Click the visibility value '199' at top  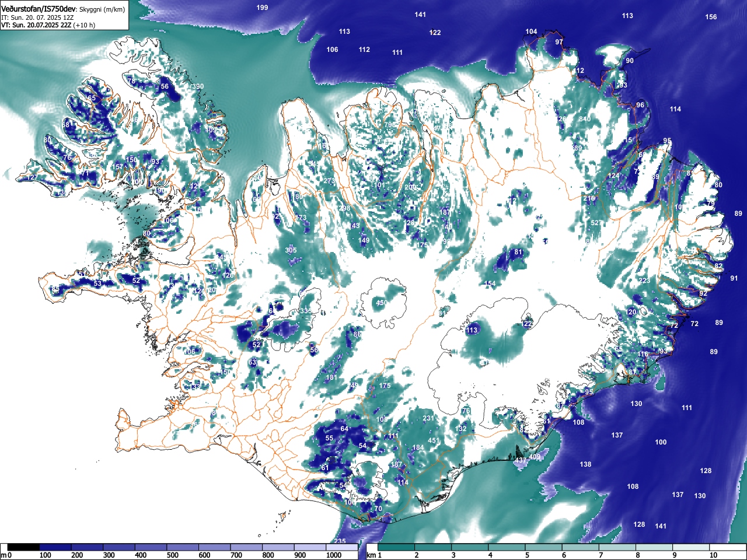263,8
